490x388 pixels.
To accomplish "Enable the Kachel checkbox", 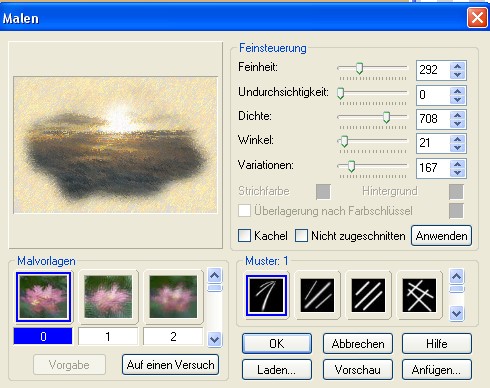I will (244, 236).
